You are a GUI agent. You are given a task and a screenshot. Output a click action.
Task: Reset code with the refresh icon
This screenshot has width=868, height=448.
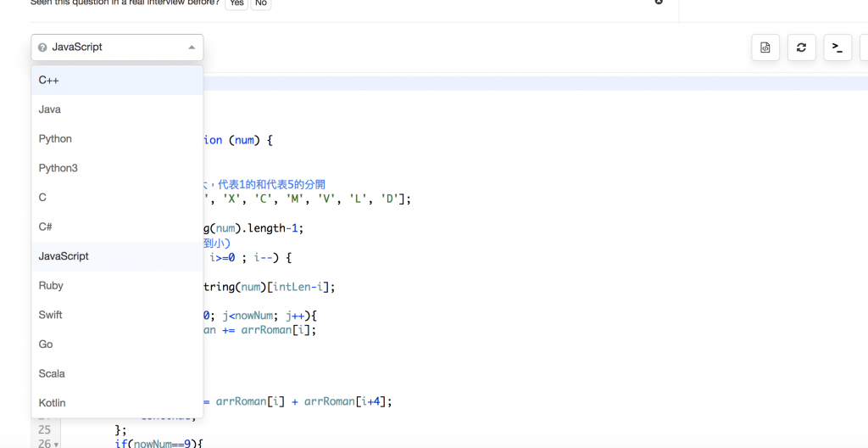pyautogui.click(x=801, y=48)
